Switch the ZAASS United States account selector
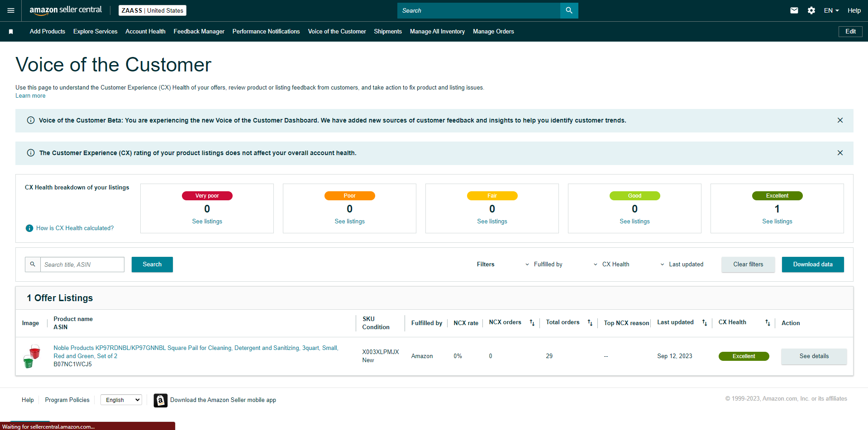Viewport: 868px width, 430px height. pyautogui.click(x=153, y=10)
